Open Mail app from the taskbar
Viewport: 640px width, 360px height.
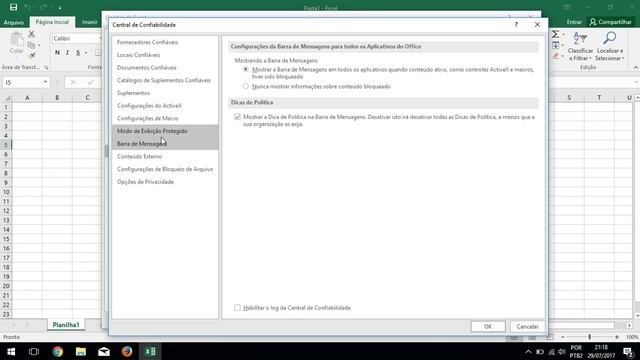click(104, 351)
